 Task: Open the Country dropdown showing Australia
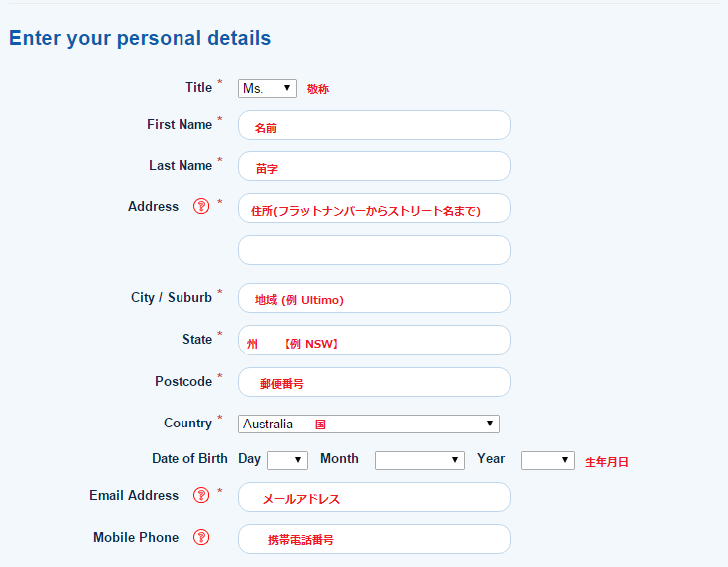(x=369, y=425)
